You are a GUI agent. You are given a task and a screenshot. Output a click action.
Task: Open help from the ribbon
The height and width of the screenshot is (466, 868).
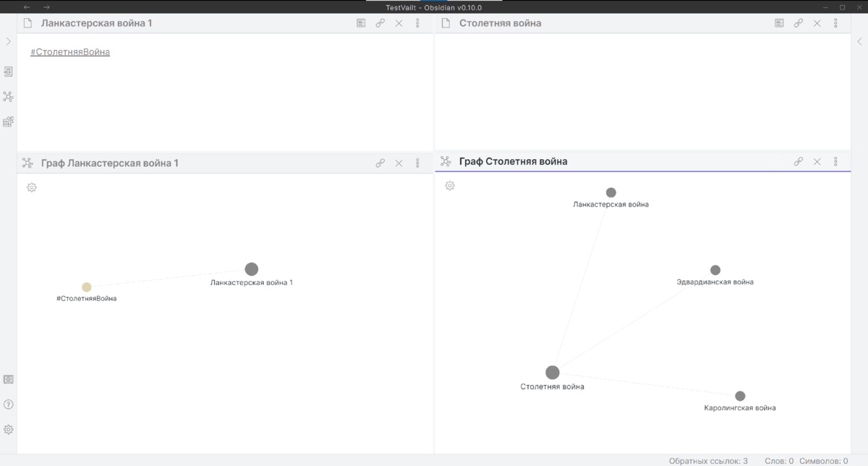coord(8,404)
